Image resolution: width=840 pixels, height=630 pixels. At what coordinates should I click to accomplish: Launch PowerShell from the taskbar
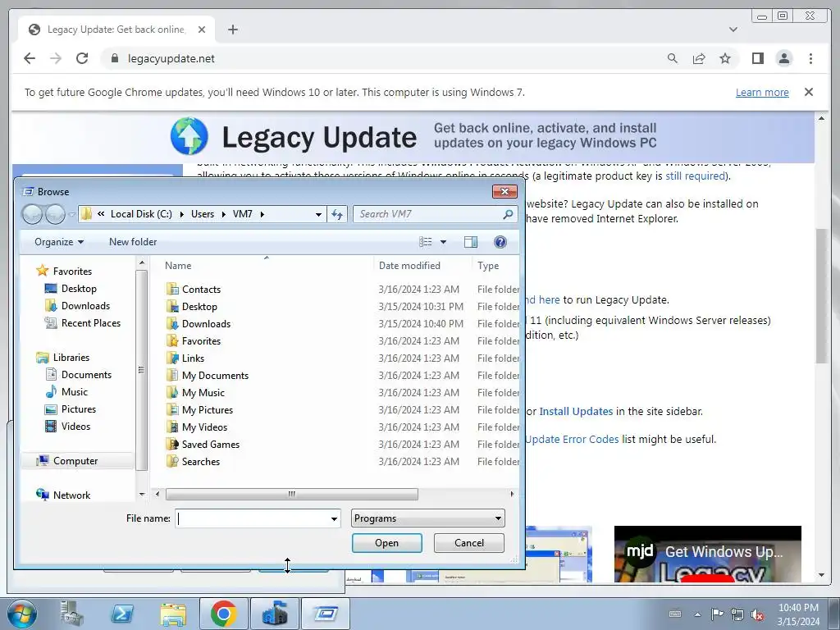pyautogui.click(x=122, y=614)
